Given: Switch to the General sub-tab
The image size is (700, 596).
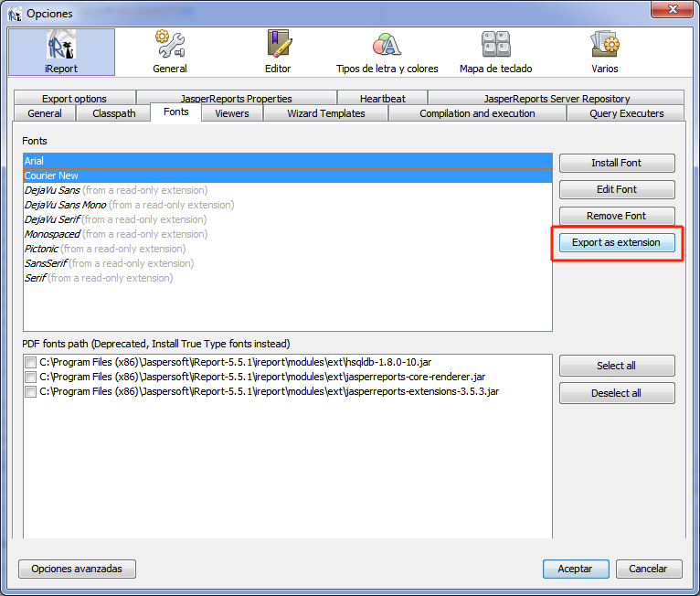Looking at the screenshot, I should (x=45, y=113).
